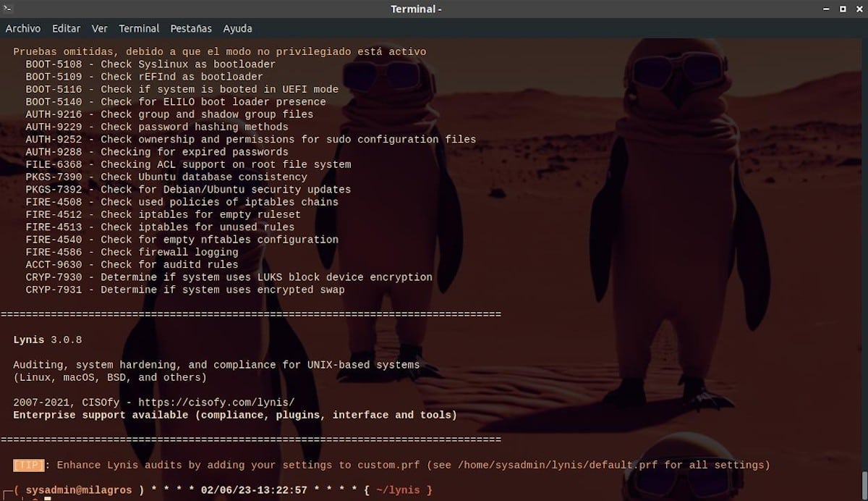
Task: Click the ~/lynis directory in prompt
Action: click(x=398, y=490)
